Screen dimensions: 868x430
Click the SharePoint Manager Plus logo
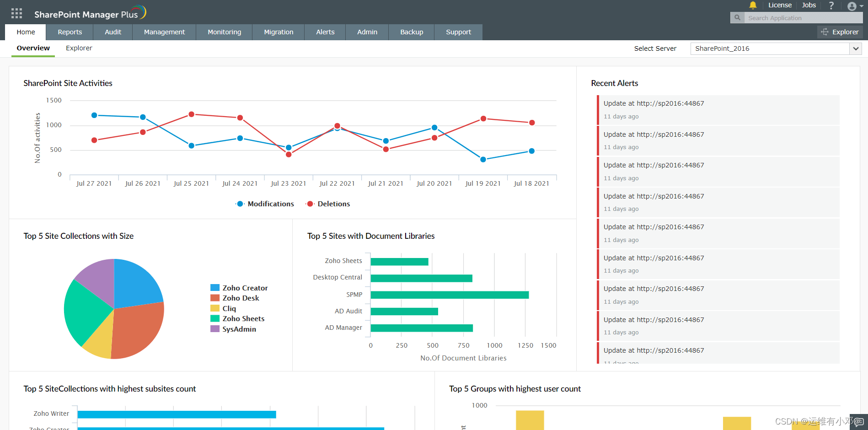point(90,13)
